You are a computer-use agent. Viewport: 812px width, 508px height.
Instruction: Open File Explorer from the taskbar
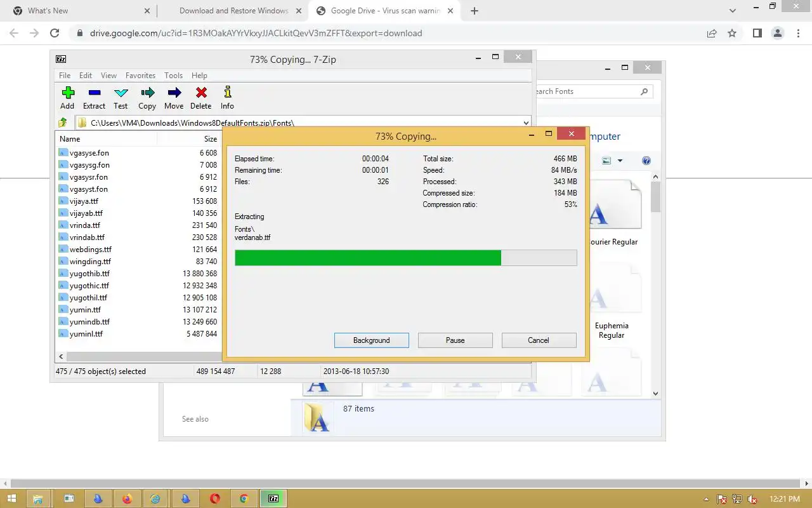[37, 498]
